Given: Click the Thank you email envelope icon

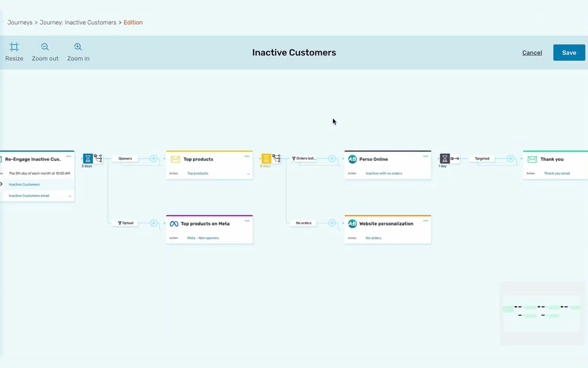Looking at the screenshot, I should [532, 159].
